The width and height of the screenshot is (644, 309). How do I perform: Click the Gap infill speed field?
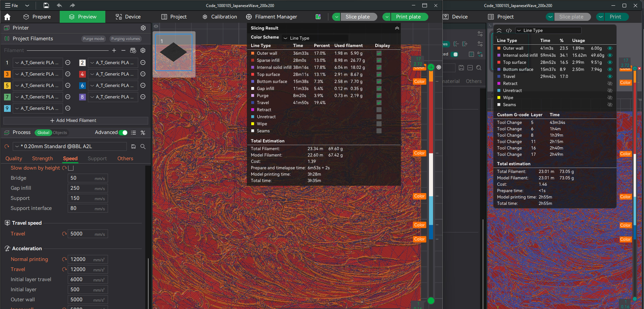coord(88,188)
